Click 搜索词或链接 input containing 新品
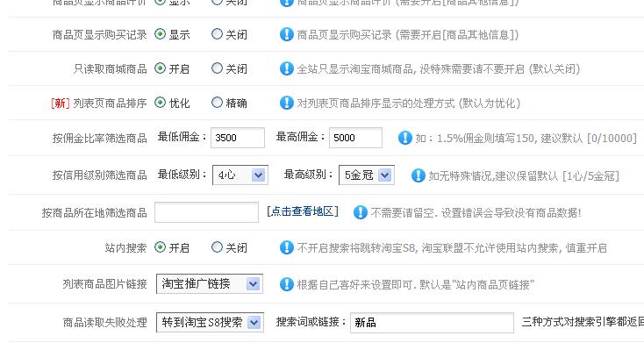This screenshot has width=644, height=343. point(432,323)
